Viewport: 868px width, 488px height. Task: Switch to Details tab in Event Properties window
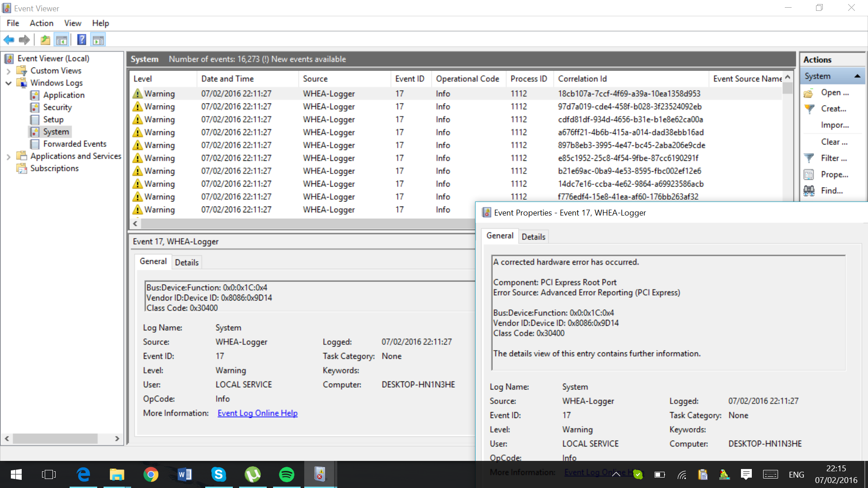coord(533,237)
